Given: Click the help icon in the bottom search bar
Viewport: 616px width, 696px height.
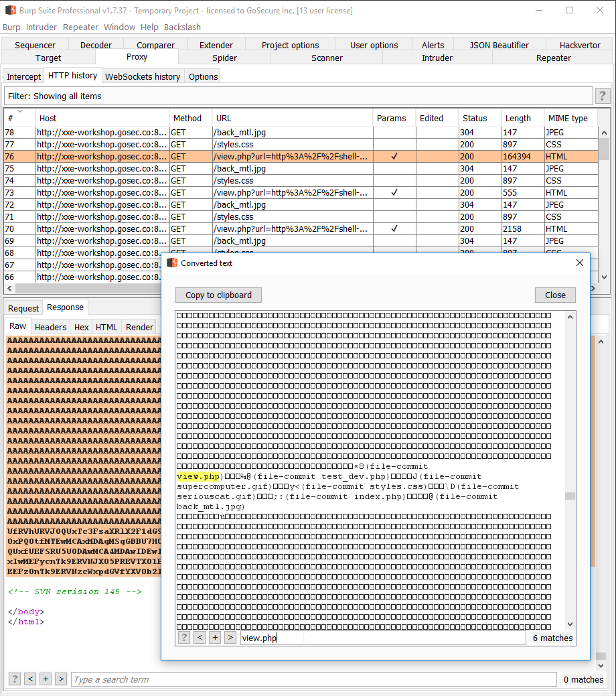Looking at the screenshot, I should [14, 679].
